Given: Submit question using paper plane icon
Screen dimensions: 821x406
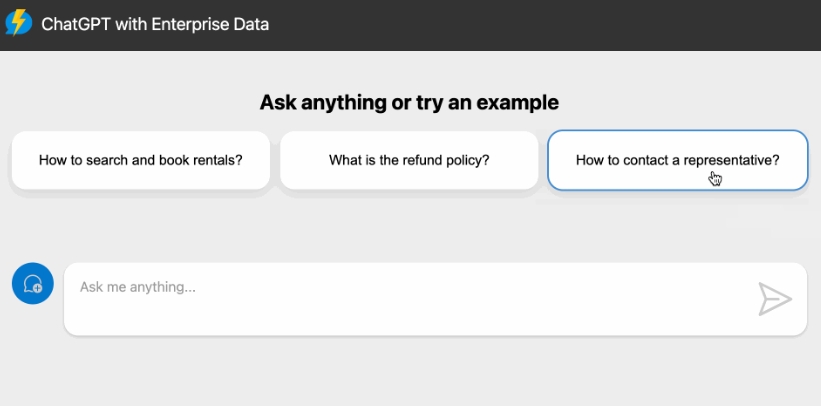Looking at the screenshot, I should [x=774, y=299].
